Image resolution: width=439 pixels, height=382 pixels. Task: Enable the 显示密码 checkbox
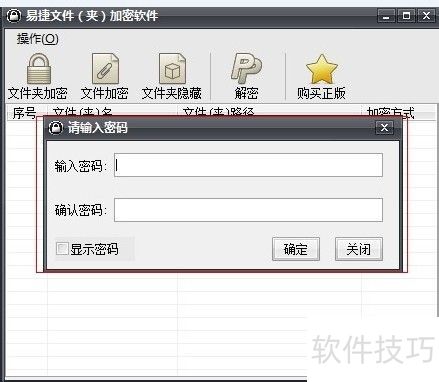tap(62, 249)
